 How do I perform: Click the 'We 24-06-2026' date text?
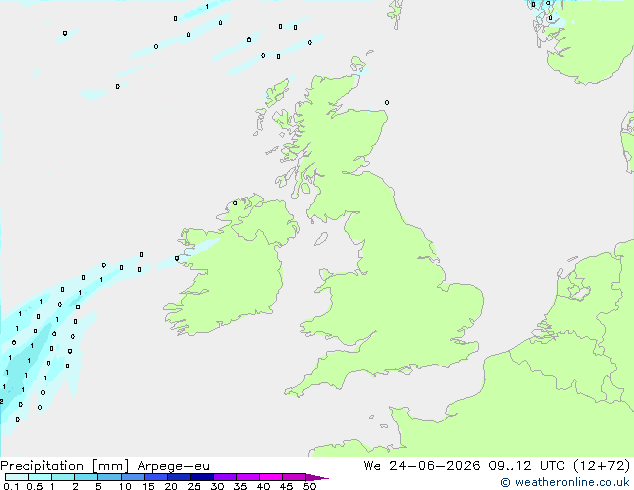pos(422,466)
